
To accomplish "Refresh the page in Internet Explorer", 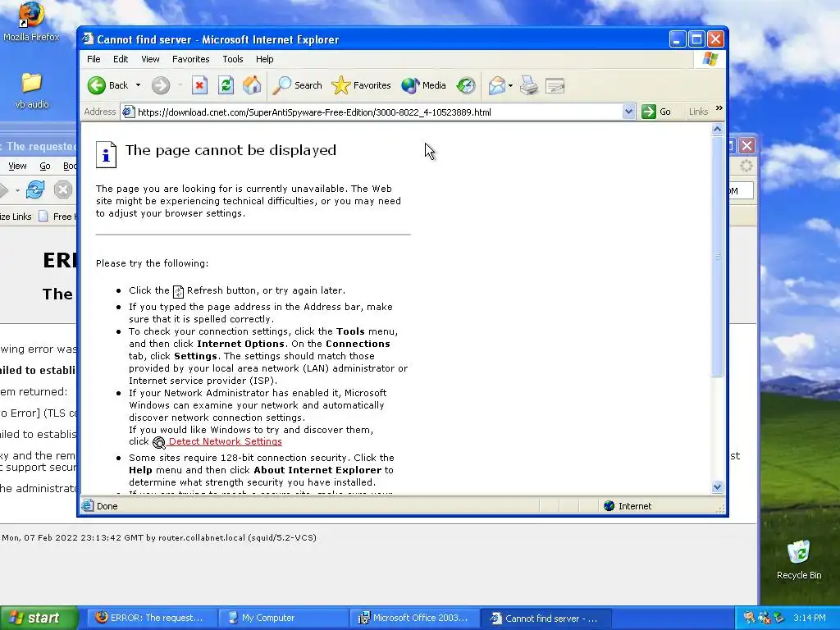I will (x=226, y=85).
